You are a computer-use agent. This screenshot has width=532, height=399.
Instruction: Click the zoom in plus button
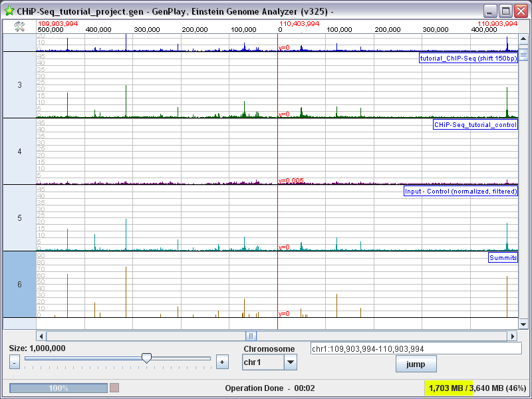[x=222, y=362]
